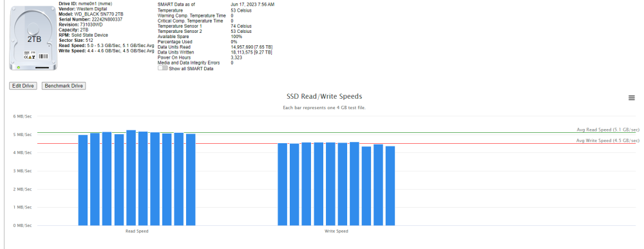Viewport: 644px width, 249px height.
Task: Click the Revision 731030WD text
Action: point(80,25)
